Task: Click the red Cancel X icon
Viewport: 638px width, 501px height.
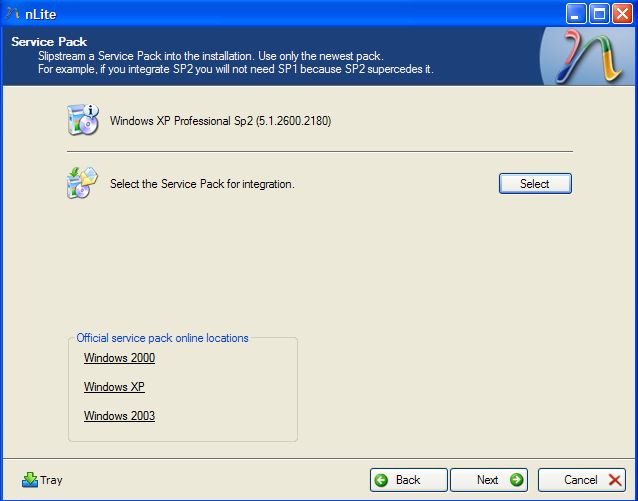Action: 615,480
